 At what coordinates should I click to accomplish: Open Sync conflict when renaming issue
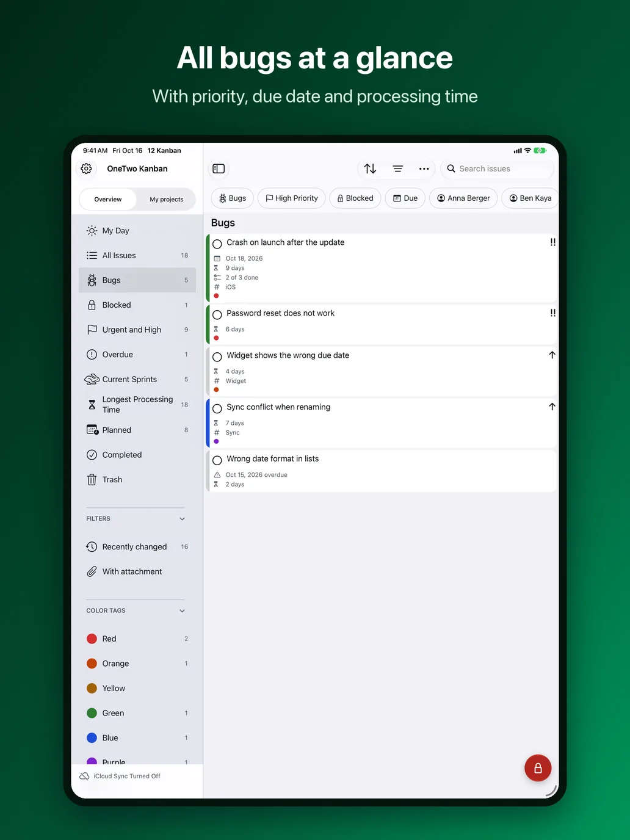click(x=382, y=422)
